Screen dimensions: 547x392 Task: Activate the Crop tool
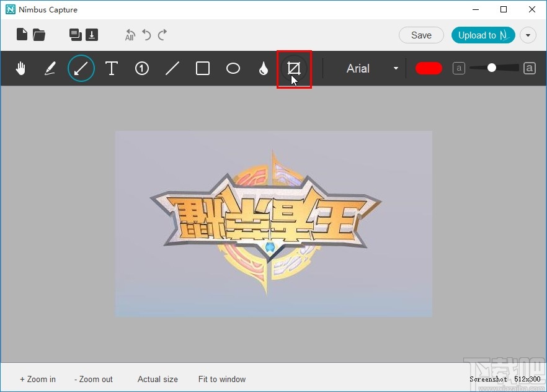coord(294,68)
